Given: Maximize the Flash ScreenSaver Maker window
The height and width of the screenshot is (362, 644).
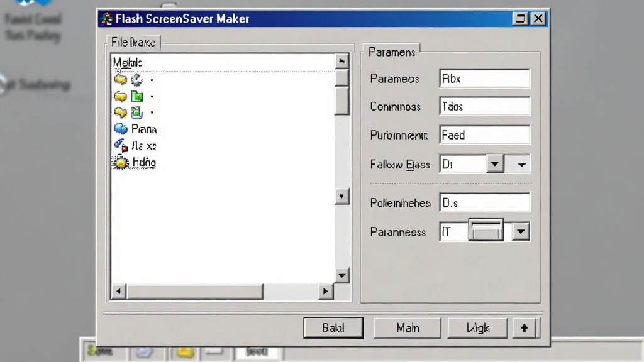Looking at the screenshot, I should (x=520, y=19).
